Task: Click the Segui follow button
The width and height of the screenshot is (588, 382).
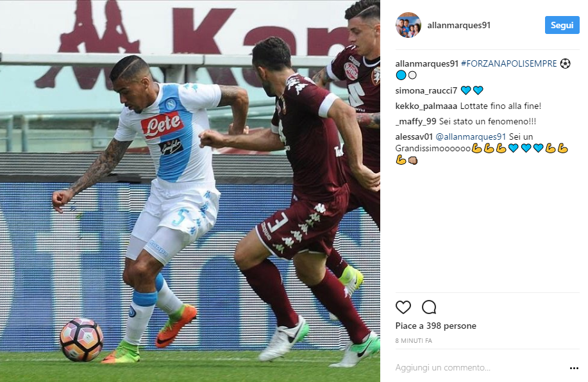Action: 562,25
